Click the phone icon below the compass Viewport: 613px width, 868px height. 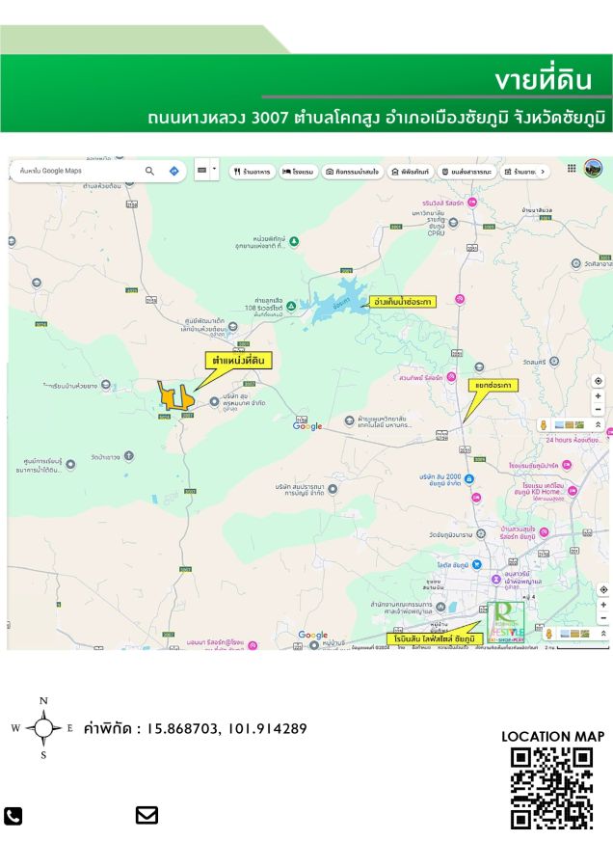(x=13, y=816)
